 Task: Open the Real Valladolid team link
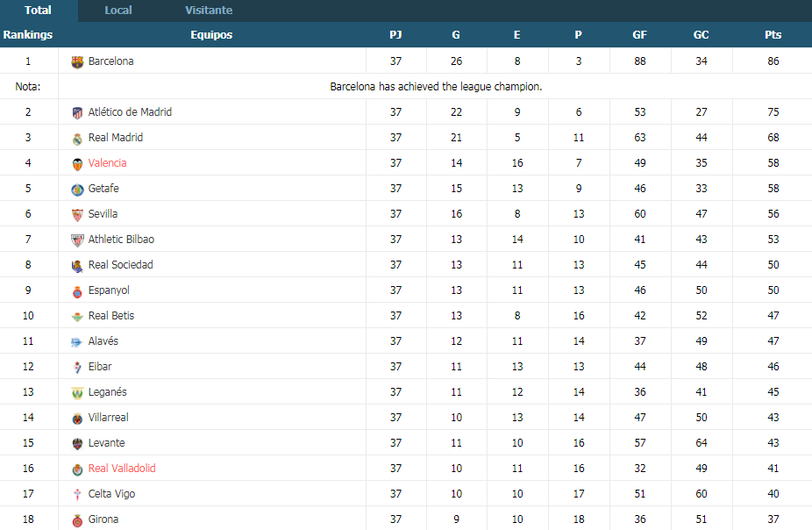(122, 469)
